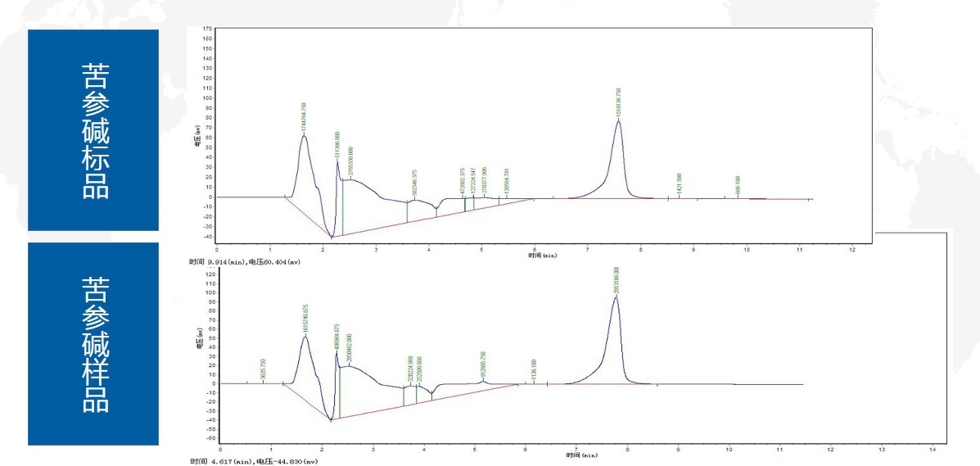Click peak label 1136.100 in bottom chart
Viewport: 980px width, 466px height.
534,370
